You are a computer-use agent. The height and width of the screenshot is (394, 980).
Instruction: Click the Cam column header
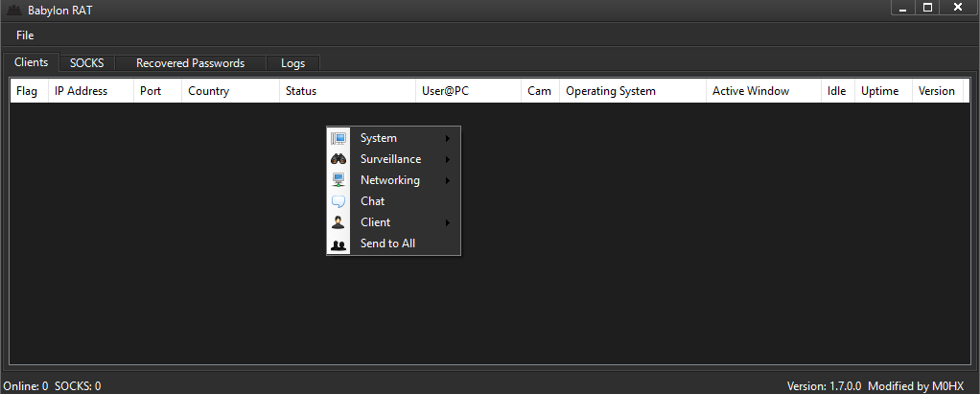(x=540, y=91)
